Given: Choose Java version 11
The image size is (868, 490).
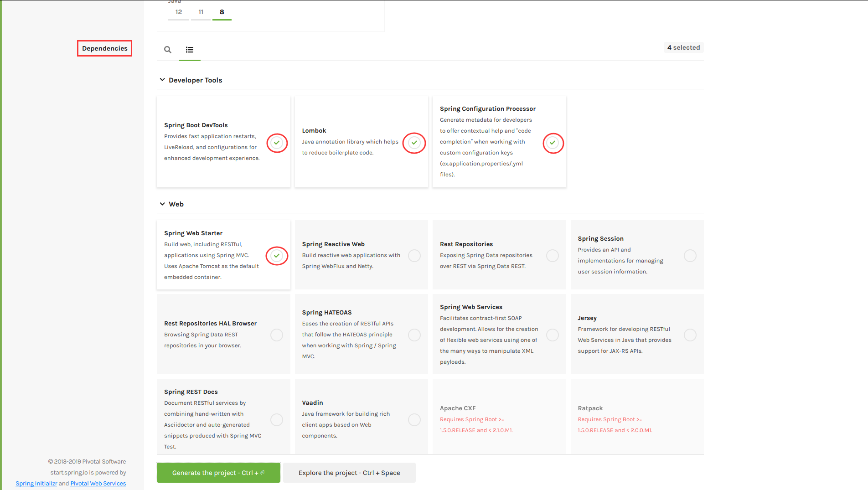Looking at the screenshot, I should tap(201, 12).
